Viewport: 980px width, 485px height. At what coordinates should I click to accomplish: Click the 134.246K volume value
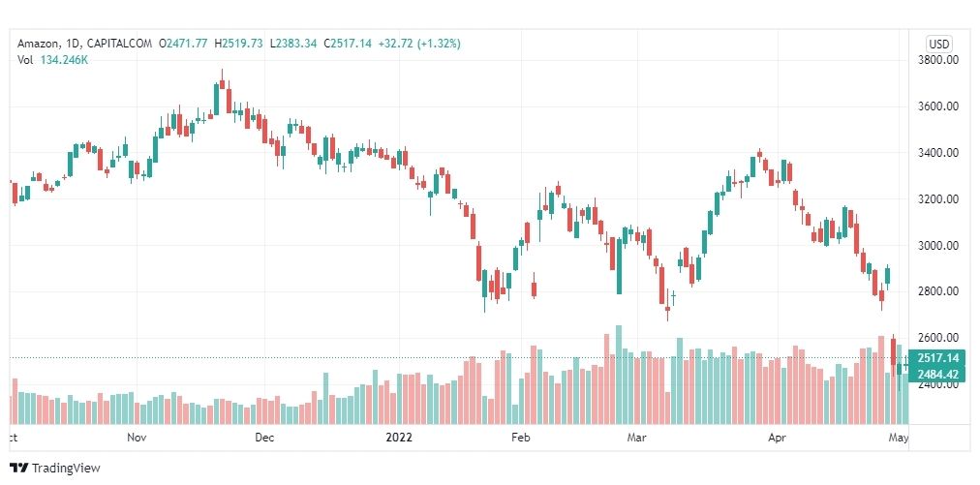(64, 60)
